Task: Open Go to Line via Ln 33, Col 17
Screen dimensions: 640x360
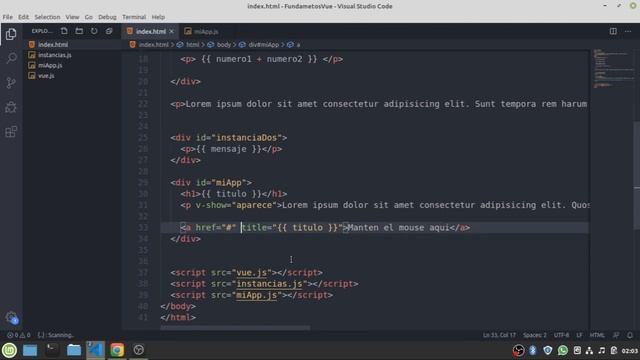Action: pos(499,335)
